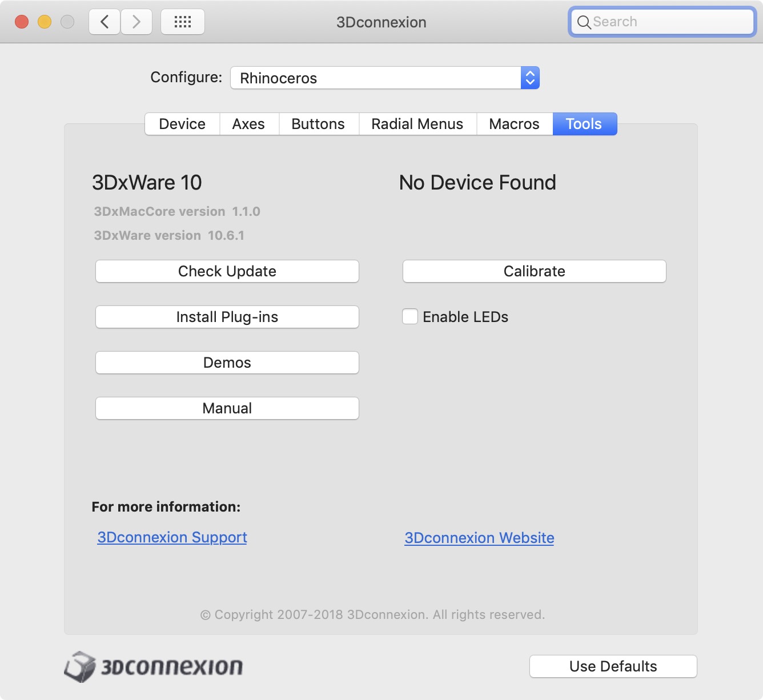
Task: Restore settings with Use Defaults
Action: point(613,666)
